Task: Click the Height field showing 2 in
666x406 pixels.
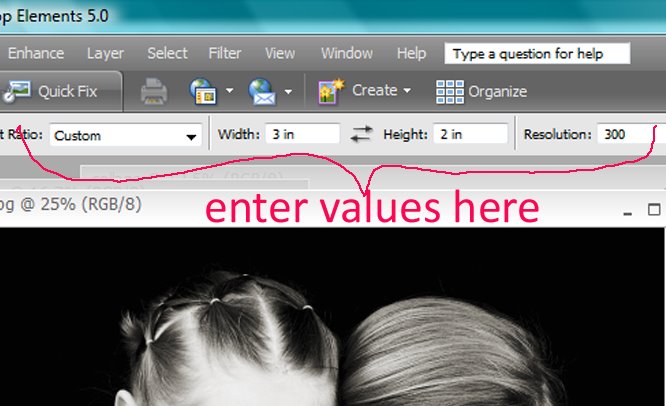Action: 470,134
